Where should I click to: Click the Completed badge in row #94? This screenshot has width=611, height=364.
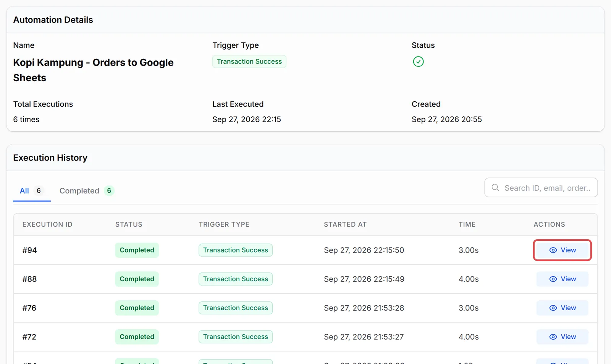137,250
